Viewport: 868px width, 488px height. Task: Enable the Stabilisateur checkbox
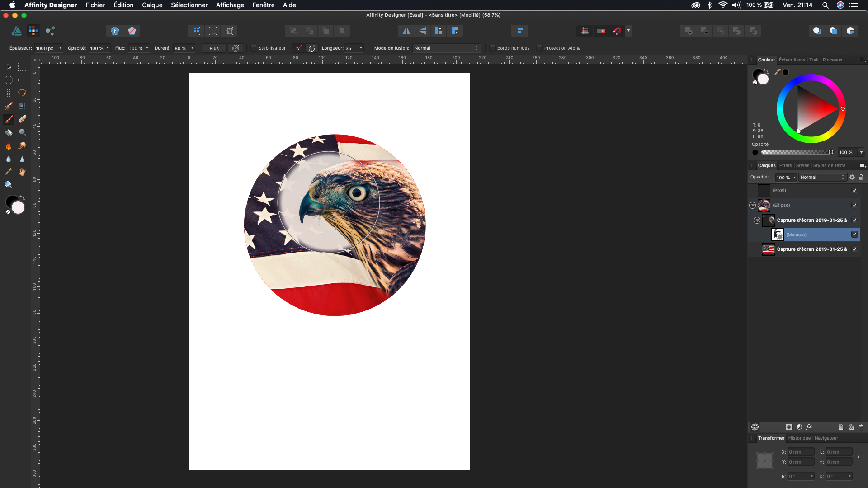[254, 48]
